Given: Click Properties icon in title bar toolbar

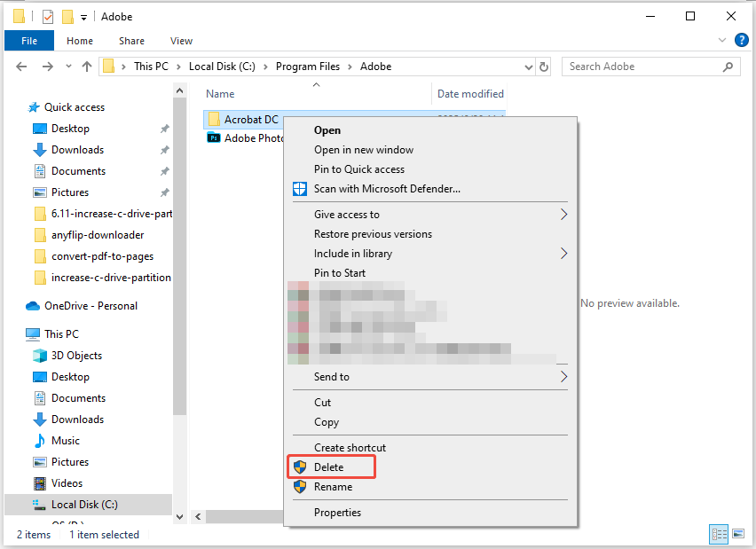Looking at the screenshot, I should point(48,17).
